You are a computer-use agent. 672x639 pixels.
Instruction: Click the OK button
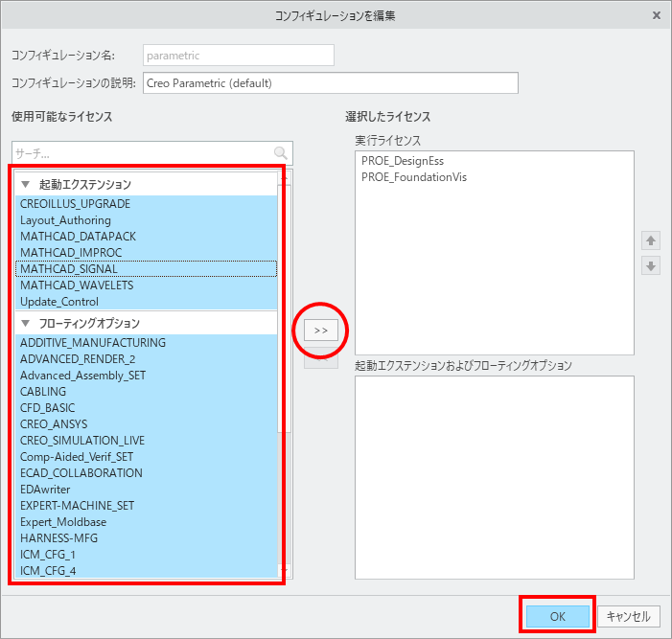[x=557, y=617]
